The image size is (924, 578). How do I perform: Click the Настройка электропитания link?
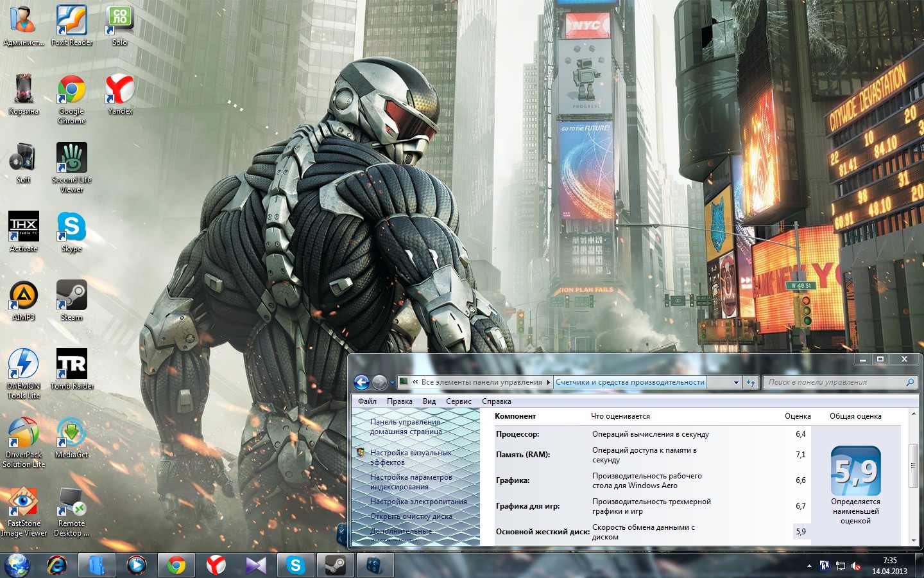click(418, 502)
